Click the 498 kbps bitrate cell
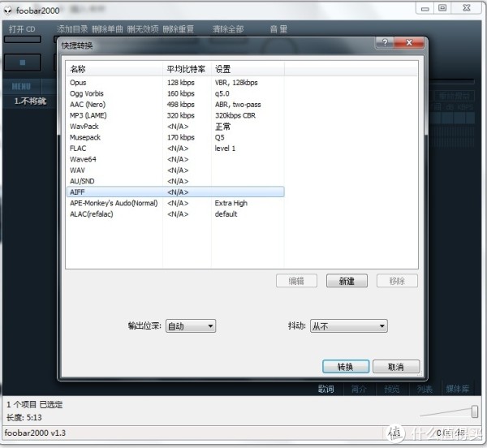 pyautogui.click(x=181, y=105)
